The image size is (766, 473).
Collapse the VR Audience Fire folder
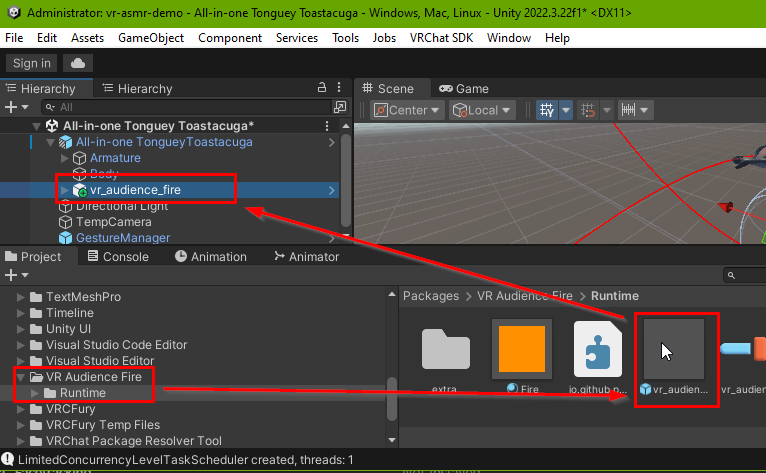point(21,377)
